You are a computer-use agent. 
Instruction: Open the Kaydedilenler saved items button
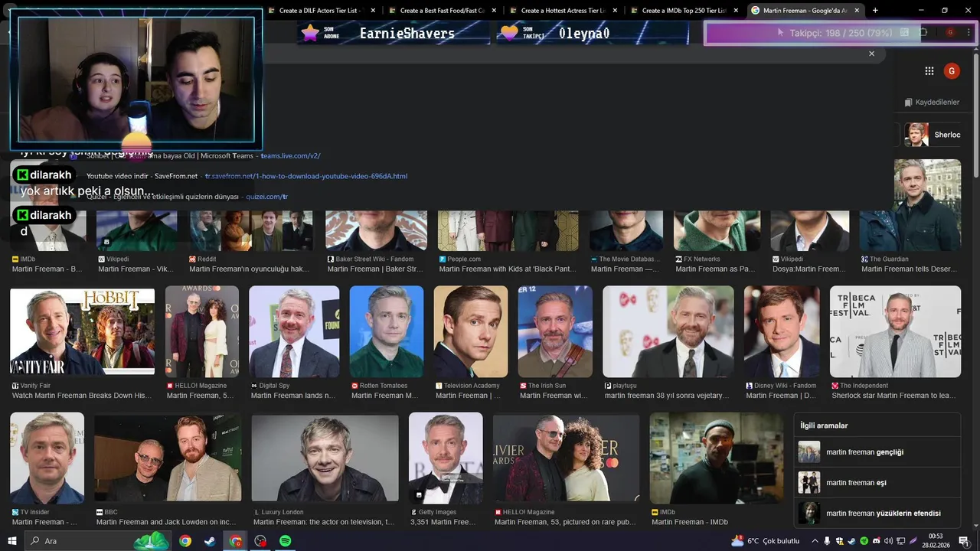click(x=932, y=102)
